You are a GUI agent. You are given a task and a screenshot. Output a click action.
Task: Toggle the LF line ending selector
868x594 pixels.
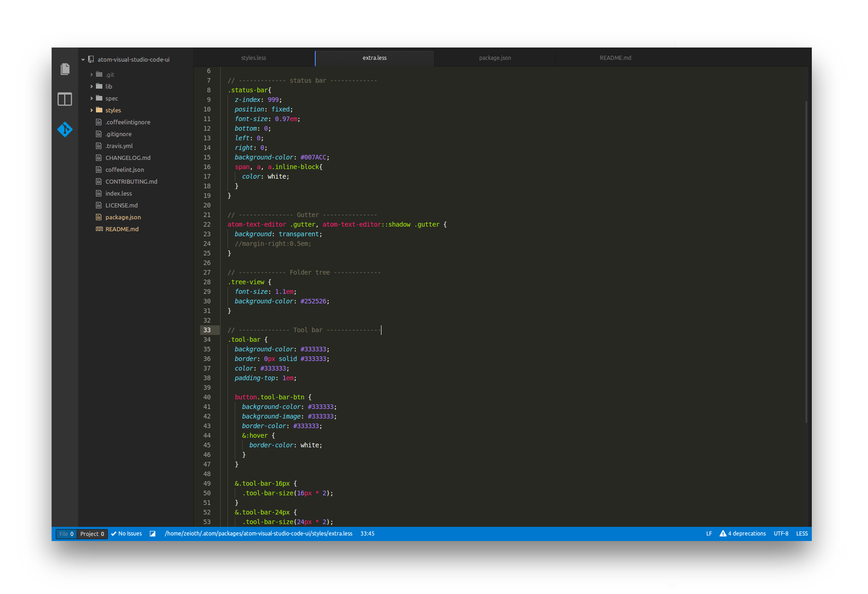(709, 534)
